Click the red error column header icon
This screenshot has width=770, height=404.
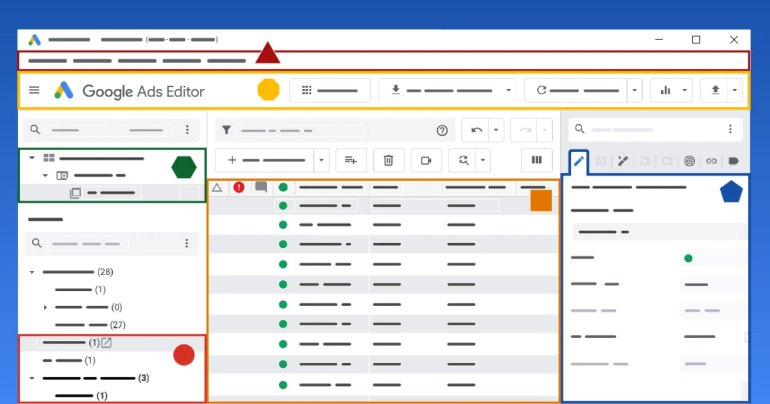coord(239,187)
